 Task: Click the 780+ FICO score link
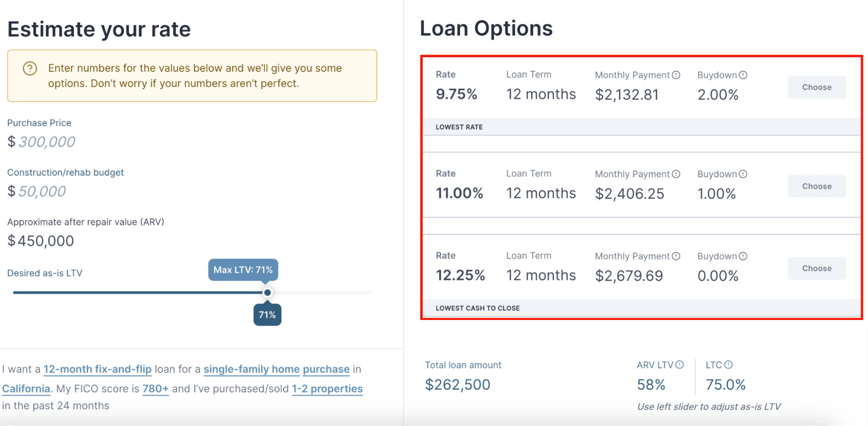(155, 389)
